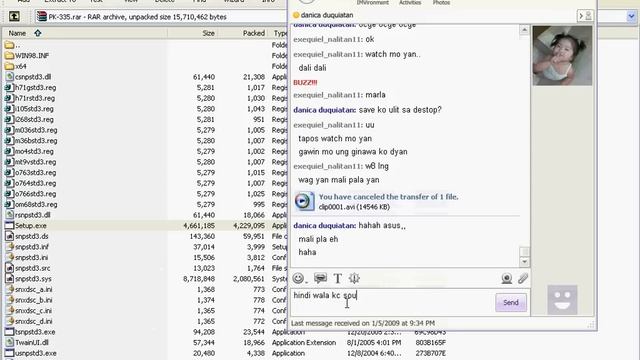Click the 4,661,185 size value of Setup.exe
The width and height of the screenshot is (640, 360).
click(199, 225)
